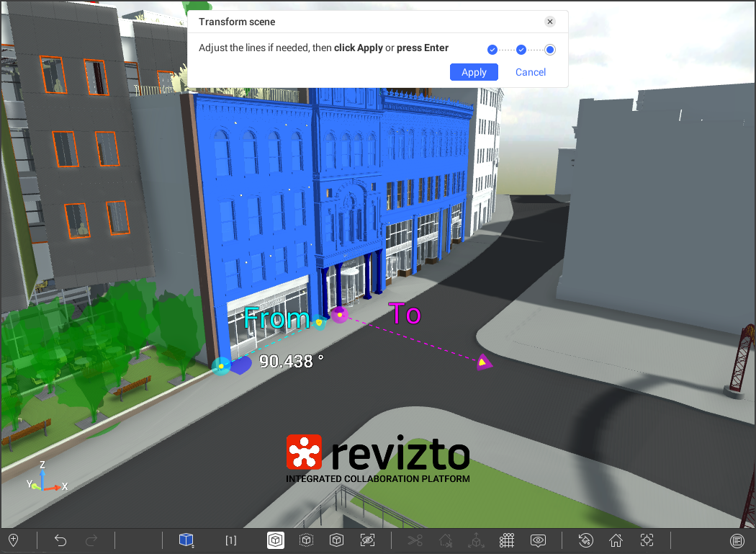Open the blue cube view dropdown
The height and width of the screenshot is (554, 756).
point(186,540)
